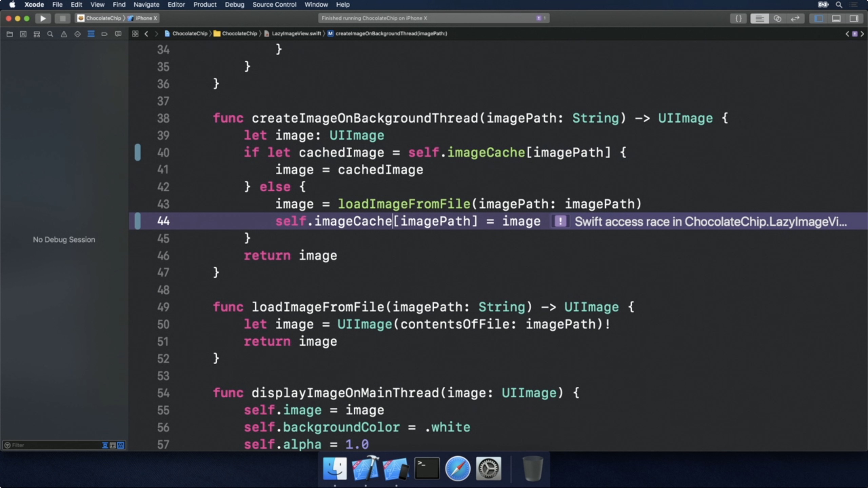Expand the createImageOnBackgroundThread method jump bar
Screen dimensions: 868x488
tap(391, 34)
